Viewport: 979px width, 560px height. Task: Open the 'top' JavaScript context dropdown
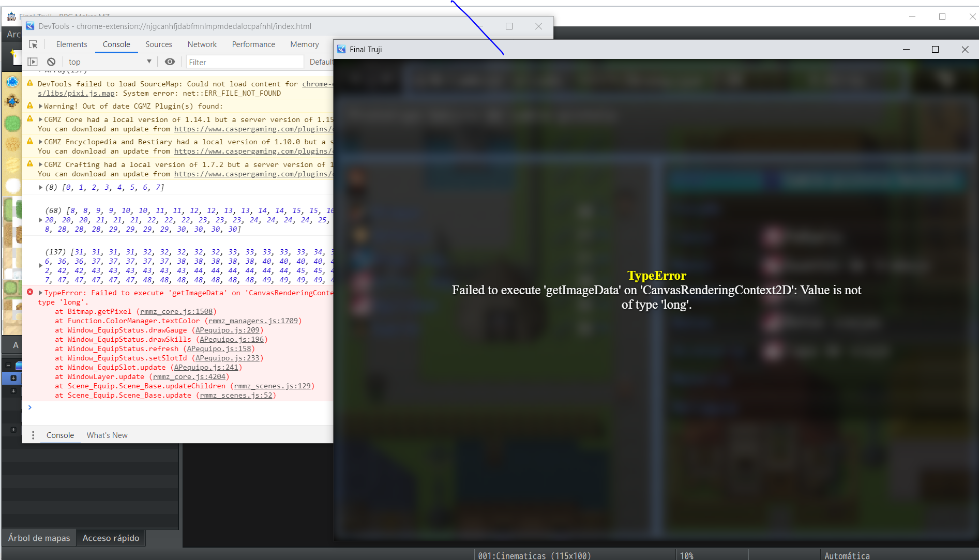tap(110, 62)
